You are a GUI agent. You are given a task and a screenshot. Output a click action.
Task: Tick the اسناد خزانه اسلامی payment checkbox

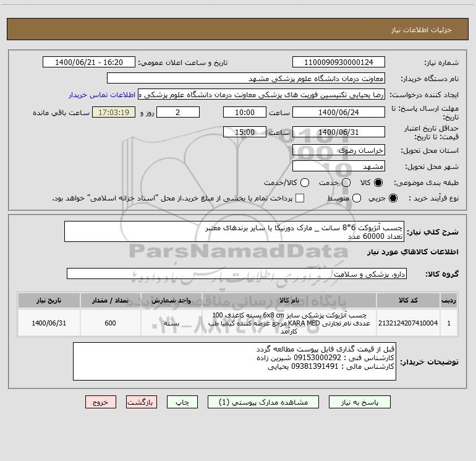[300, 198]
